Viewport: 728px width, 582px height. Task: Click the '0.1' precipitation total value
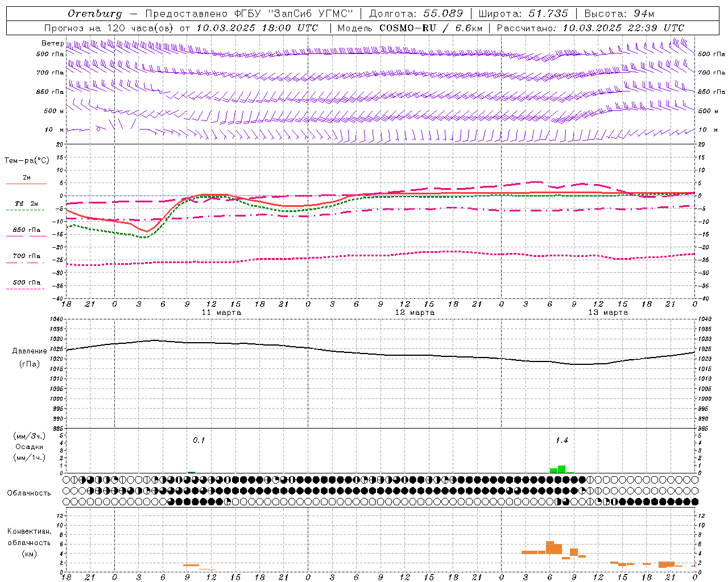tap(198, 440)
